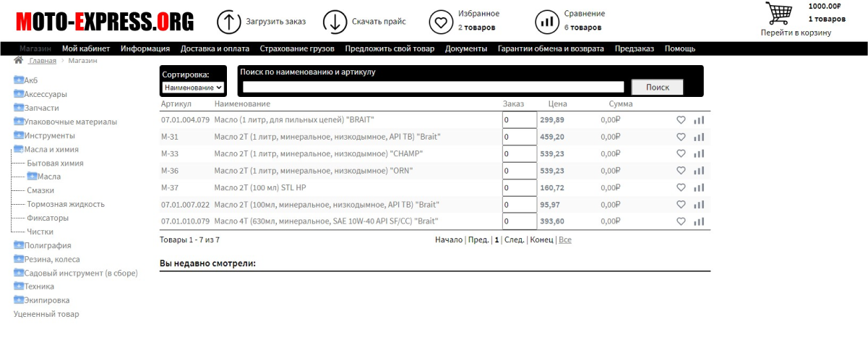Screen dimensions: 868x348
Task: Click the upload order arrow icon
Action: 229,22
